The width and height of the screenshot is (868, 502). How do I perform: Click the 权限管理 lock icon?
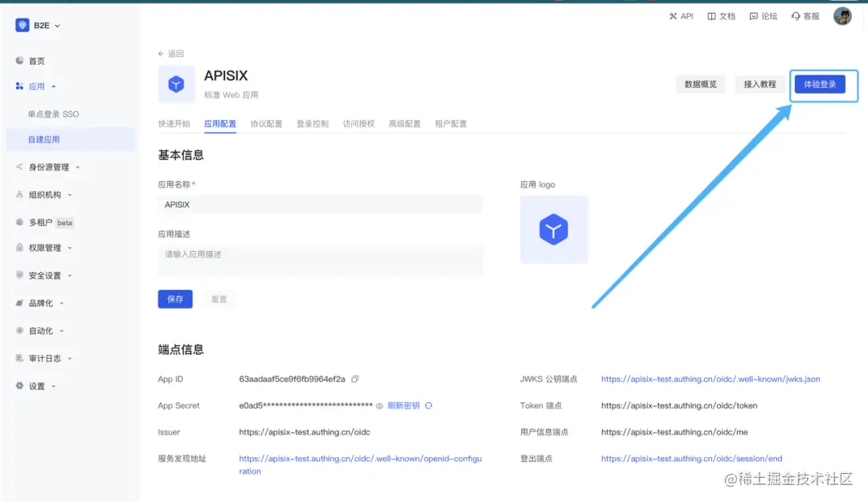point(19,248)
